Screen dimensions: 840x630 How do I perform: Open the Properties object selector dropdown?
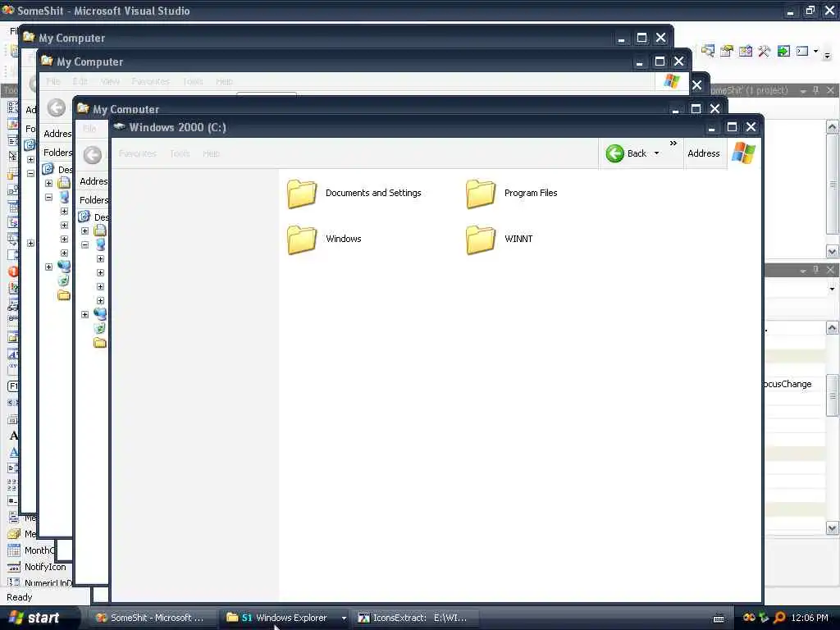832,290
